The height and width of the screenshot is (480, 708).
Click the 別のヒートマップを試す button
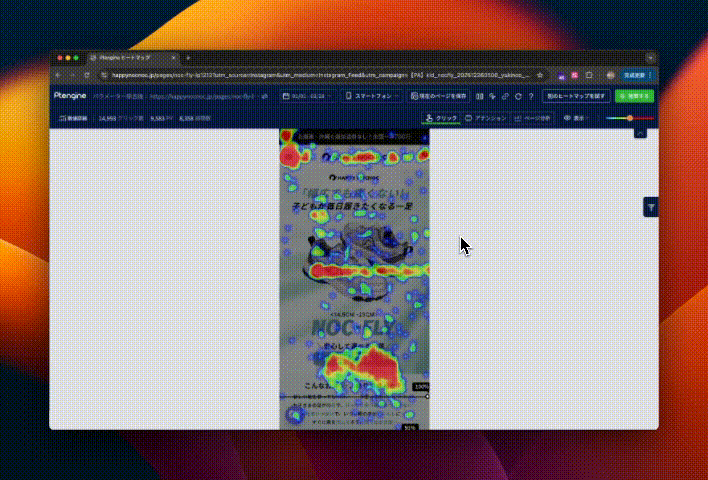coord(576,96)
